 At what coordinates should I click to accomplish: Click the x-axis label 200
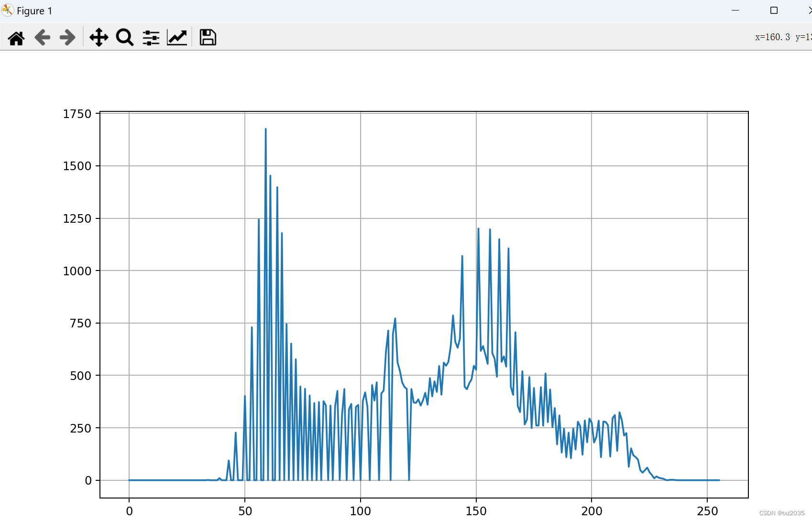pyautogui.click(x=592, y=511)
